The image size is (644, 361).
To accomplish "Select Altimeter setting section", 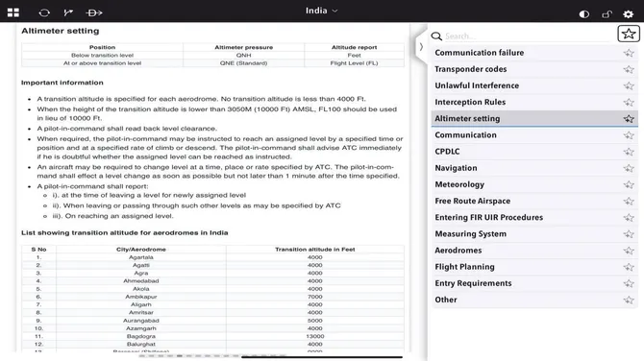I will (x=534, y=118).
